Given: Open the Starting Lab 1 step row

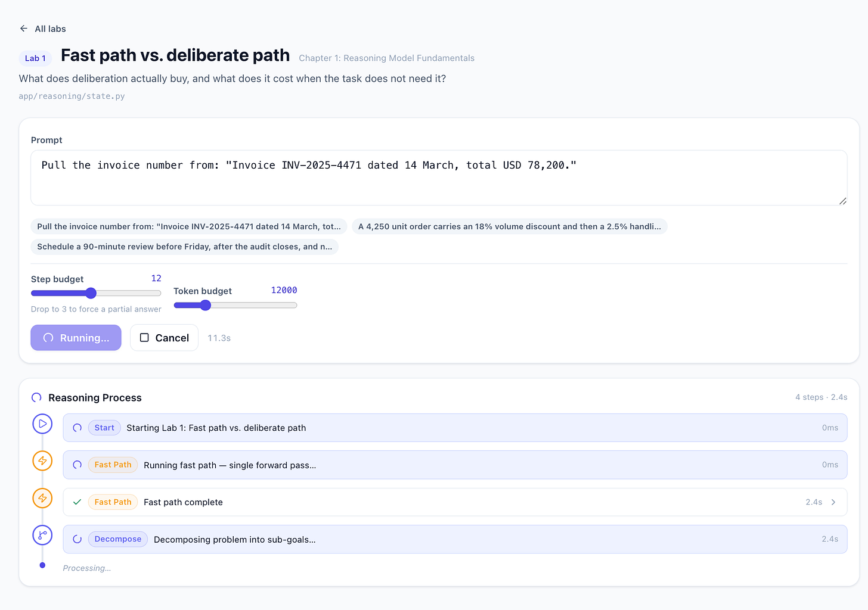Looking at the screenshot, I should [455, 428].
